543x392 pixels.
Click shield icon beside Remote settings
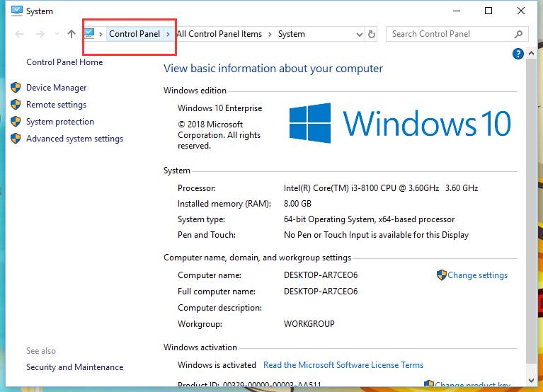pyautogui.click(x=16, y=105)
